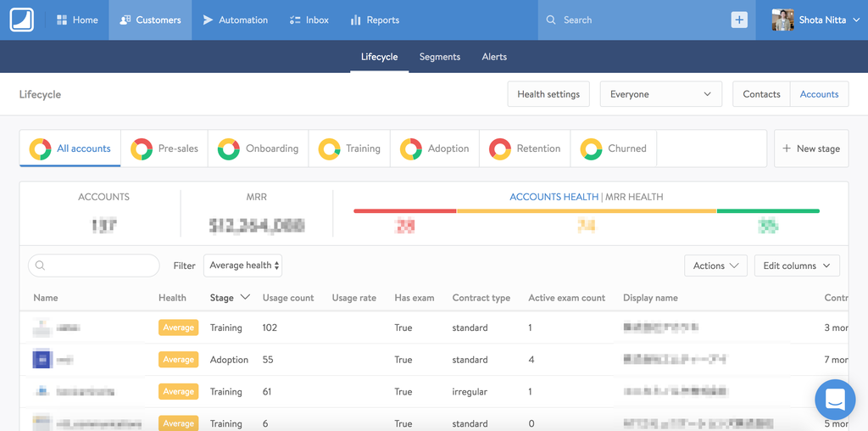Sort by the Active exam count header

(x=567, y=298)
